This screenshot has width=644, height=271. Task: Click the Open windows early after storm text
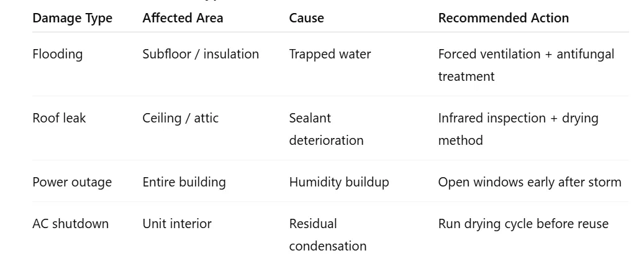pos(529,182)
